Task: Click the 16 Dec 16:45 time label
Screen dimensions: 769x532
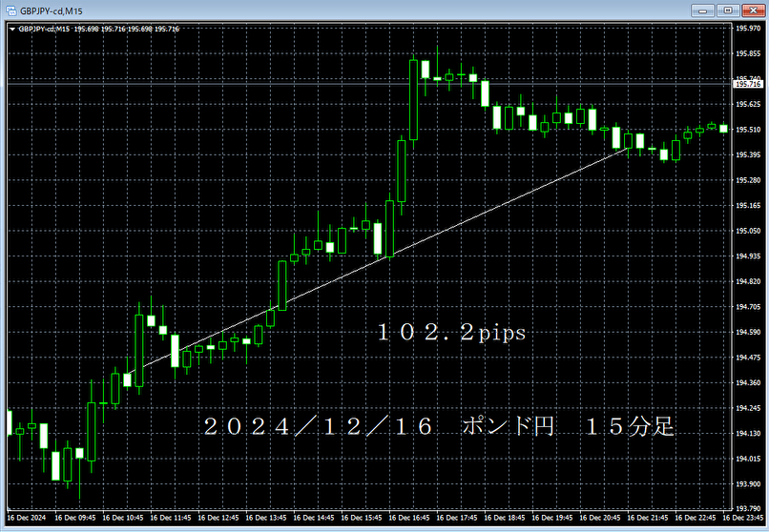Action: pyautogui.click(x=414, y=518)
